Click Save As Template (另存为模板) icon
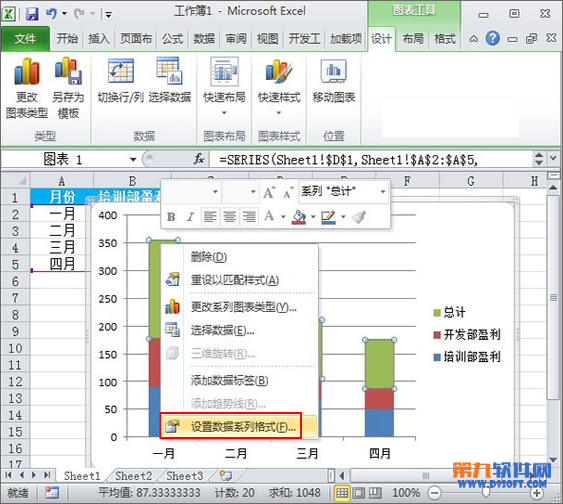Image resolution: width=563 pixels, height=504 pixels. coord(68,71)
